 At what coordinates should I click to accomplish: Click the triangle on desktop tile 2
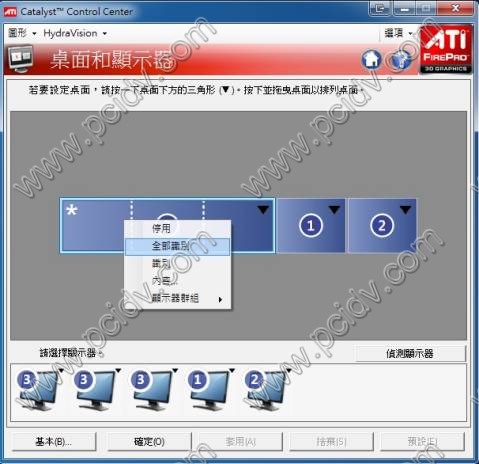click(x=405, y=209)
